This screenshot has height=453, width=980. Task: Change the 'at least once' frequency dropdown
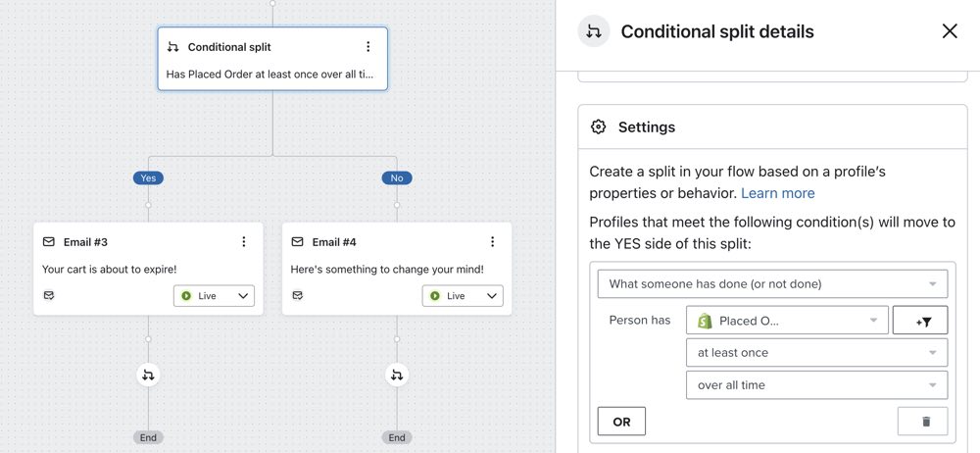817,353
